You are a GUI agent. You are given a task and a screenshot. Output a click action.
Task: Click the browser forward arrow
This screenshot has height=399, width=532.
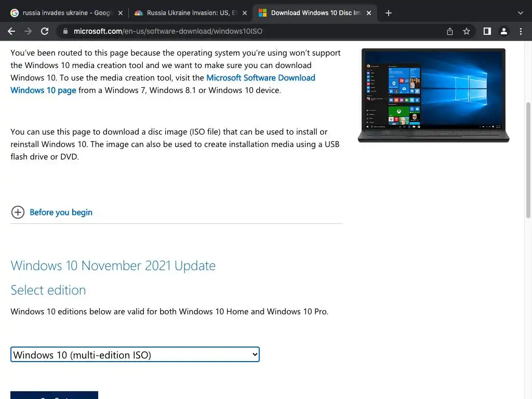[x=28, y=31]
